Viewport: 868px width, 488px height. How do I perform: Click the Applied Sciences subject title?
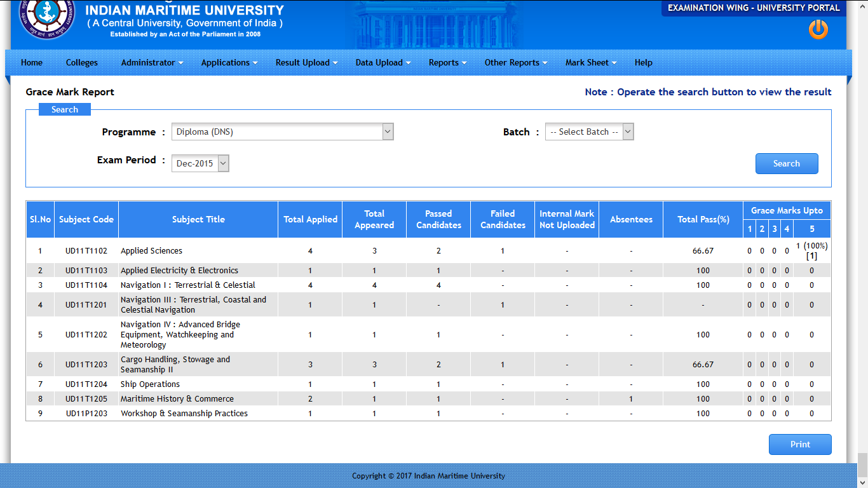151,251
